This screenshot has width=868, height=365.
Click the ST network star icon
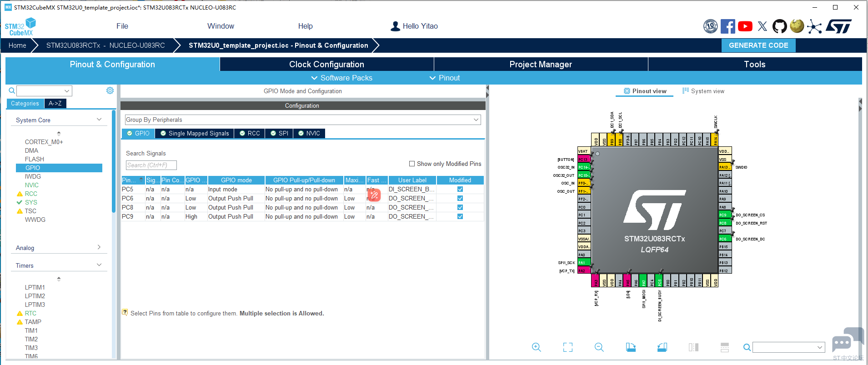click(814, 26)
